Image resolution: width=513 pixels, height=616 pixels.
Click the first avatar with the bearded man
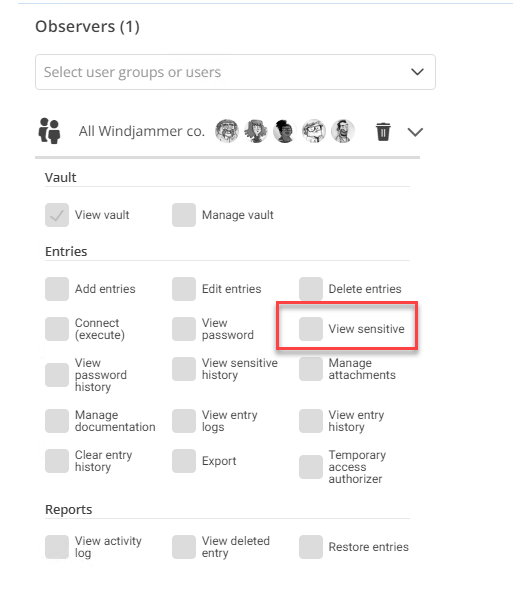tap(227, 131)
